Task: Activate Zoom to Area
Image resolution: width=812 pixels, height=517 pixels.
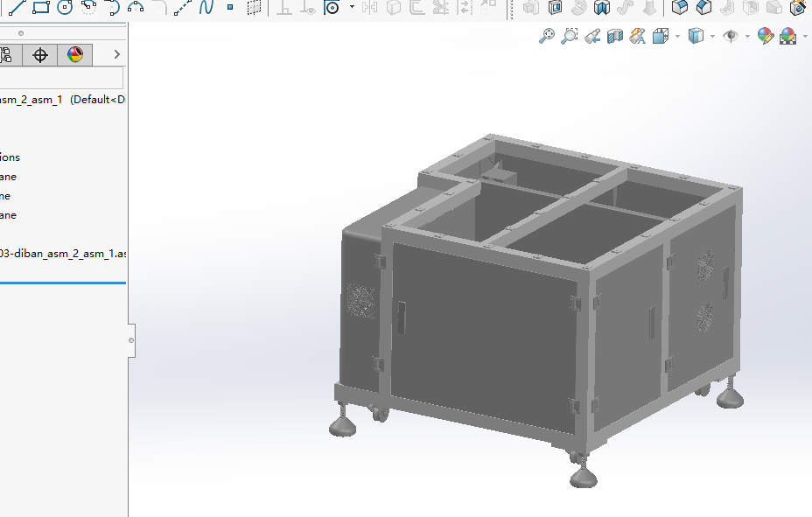Action: pyautogui.click(x=569, y=36)
